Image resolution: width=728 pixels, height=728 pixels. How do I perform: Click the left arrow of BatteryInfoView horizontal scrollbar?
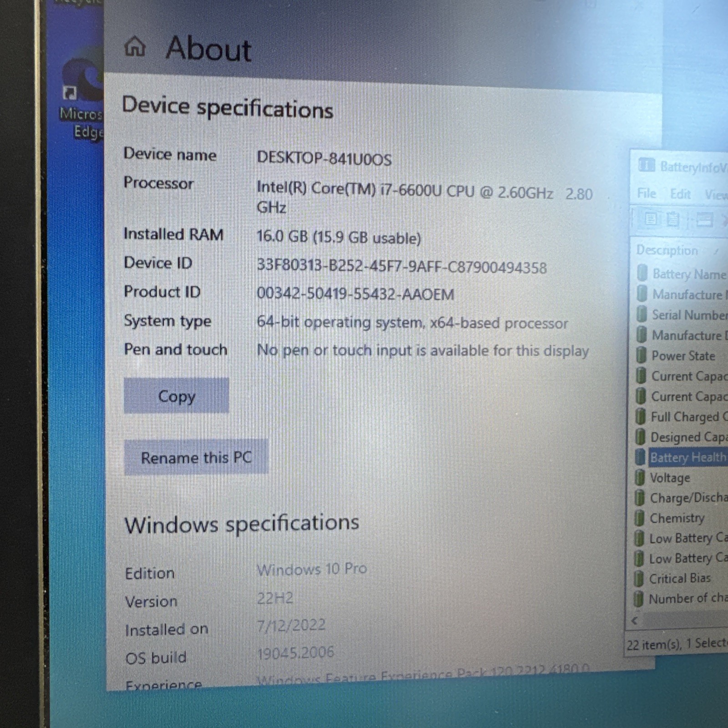(635, 620)
